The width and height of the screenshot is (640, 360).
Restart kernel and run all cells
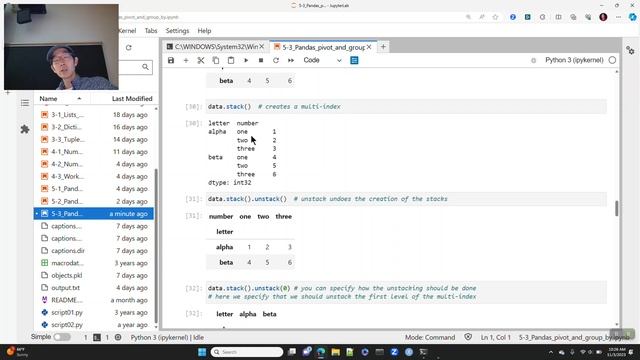(x=291, y=60)
